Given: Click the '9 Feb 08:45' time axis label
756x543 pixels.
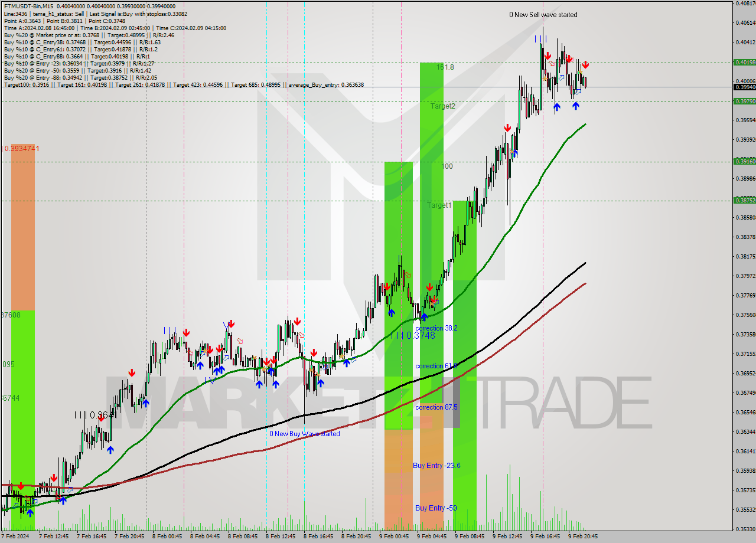Looking at the screenshot, I should [470, 537].
